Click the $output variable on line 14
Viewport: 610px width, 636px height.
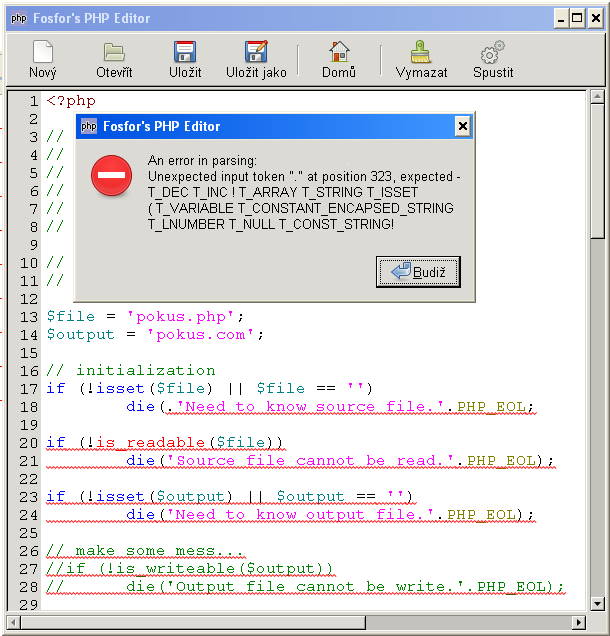(x=81, y=335)
